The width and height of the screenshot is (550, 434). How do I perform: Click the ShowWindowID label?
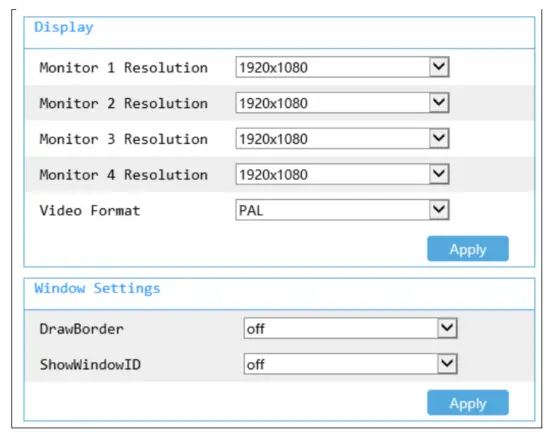[90, 365]
